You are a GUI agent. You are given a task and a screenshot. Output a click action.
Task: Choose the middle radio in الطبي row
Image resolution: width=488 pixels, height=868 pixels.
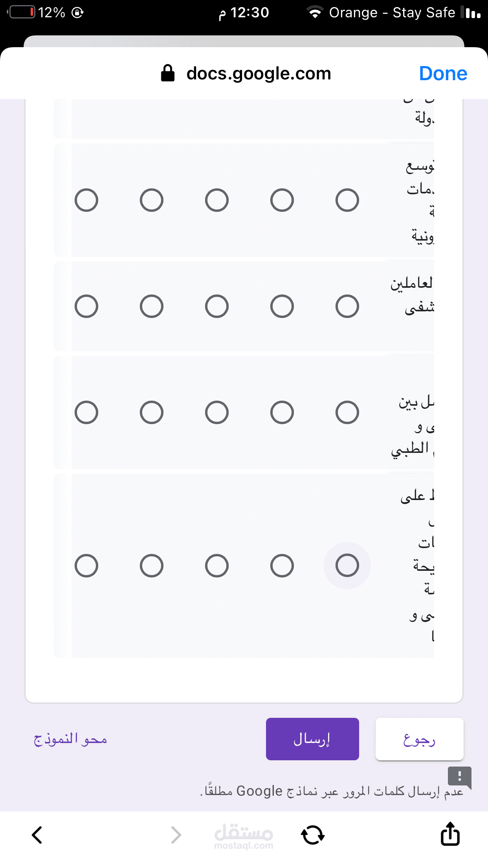click(x=217, y=412)
